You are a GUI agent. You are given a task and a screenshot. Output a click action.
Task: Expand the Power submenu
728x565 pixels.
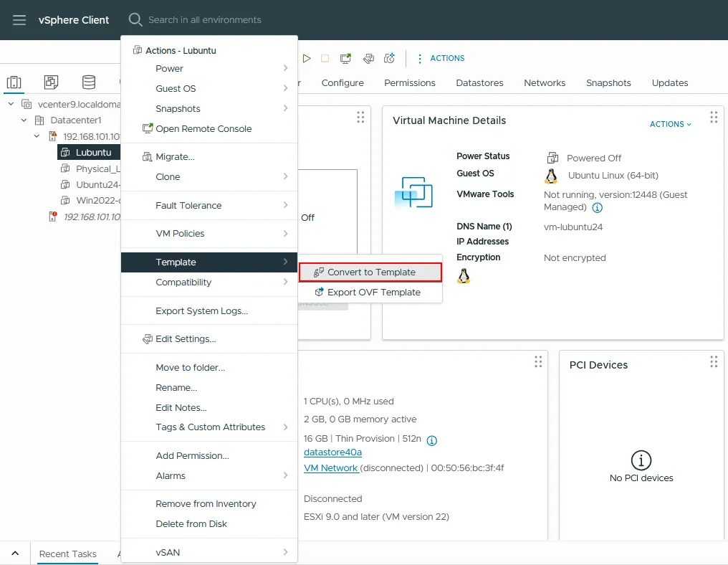(209, 68)
